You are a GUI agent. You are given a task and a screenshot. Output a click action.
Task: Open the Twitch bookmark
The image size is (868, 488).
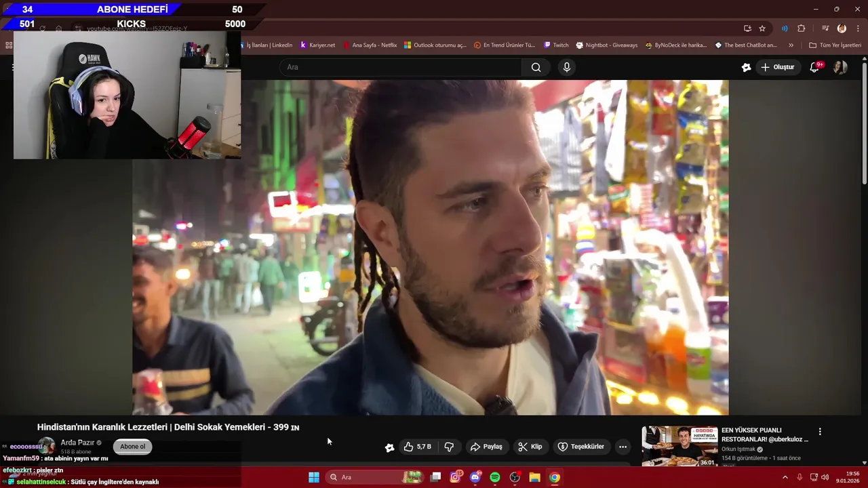pos(556,45)
